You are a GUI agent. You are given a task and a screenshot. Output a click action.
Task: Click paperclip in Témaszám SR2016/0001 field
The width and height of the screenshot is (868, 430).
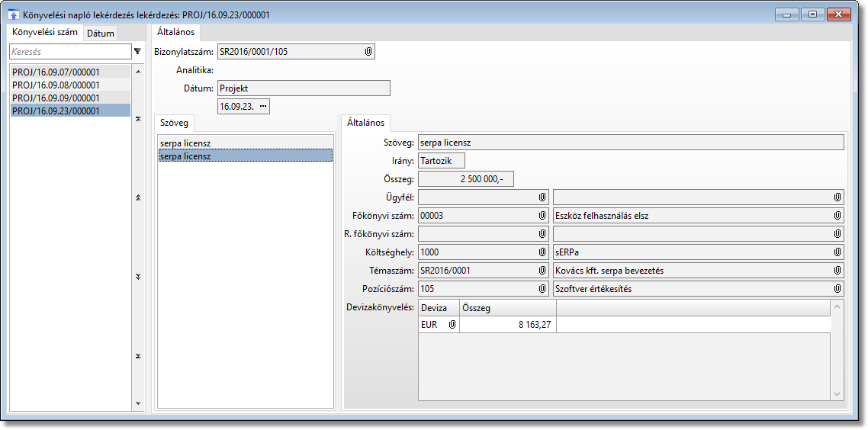pyautogui.click(x=542, y=271)
